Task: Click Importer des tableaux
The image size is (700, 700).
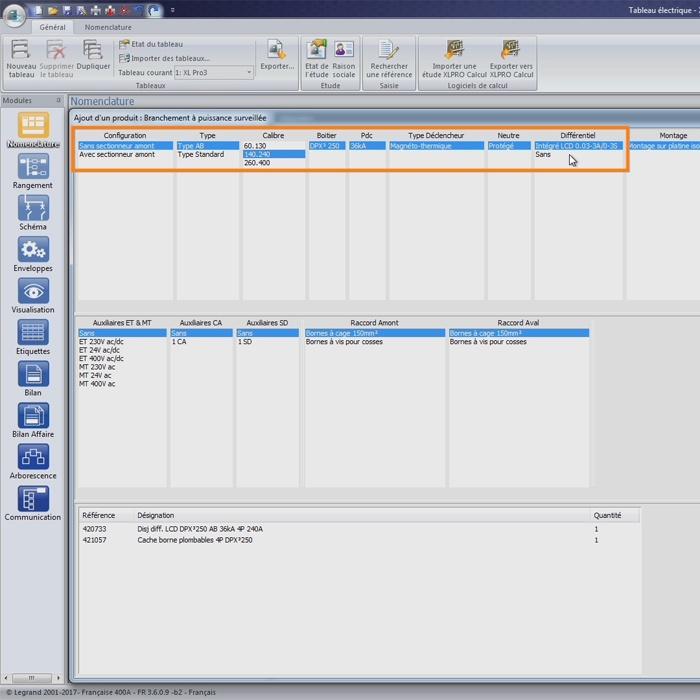Action: [x=164, y=58]
